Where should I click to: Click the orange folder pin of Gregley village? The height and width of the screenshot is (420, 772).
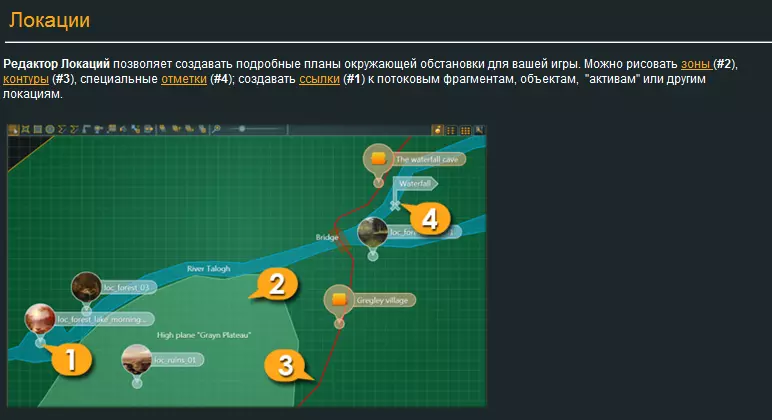tap(339, 300)
